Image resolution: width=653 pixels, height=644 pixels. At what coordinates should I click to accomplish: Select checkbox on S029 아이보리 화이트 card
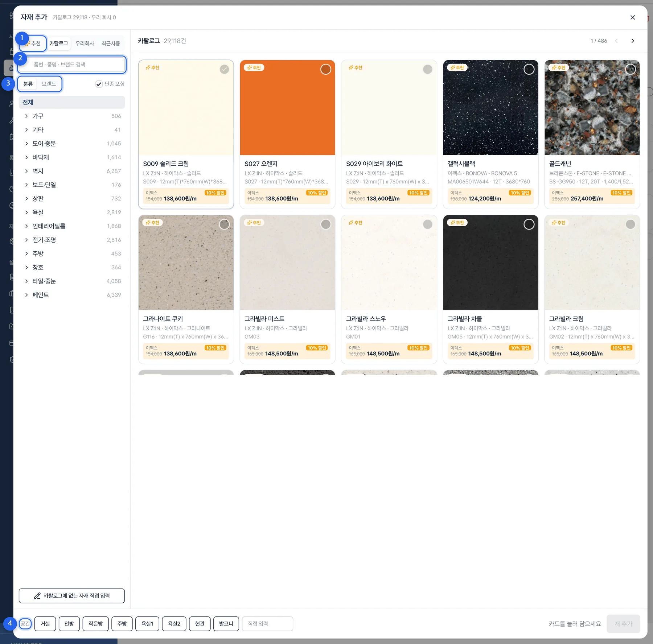coord(428,69)
